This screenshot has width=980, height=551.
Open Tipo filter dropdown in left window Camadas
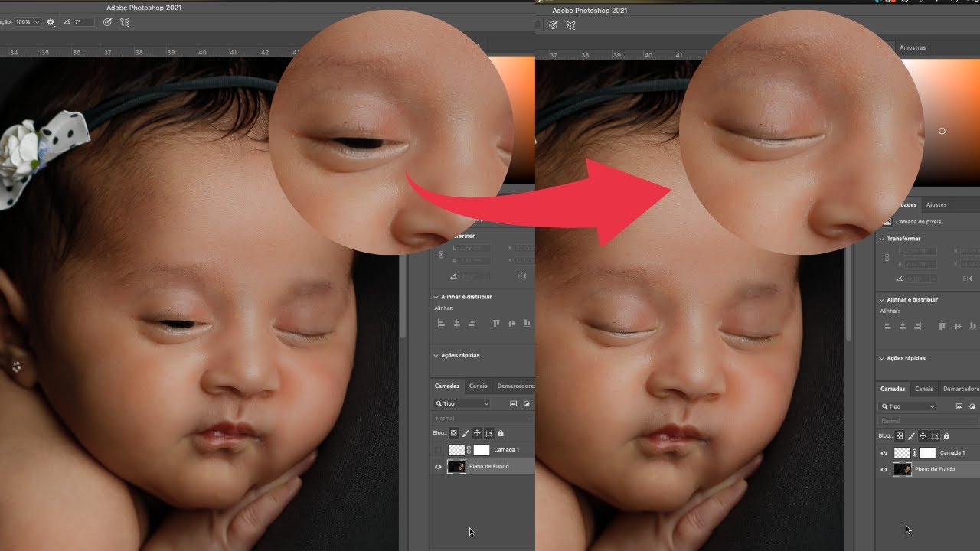tap(462, 403)
